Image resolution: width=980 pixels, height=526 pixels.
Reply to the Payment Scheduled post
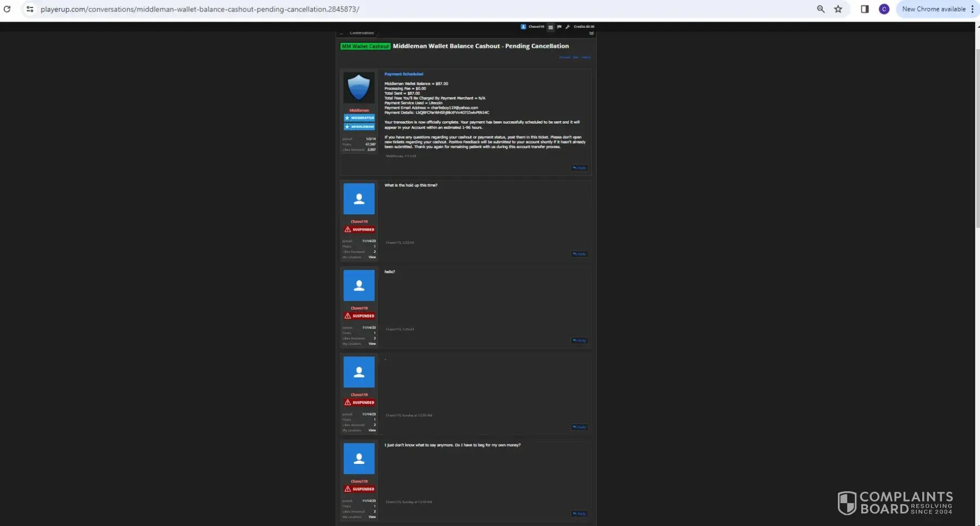pyautogui.click(x=579, y=168)
